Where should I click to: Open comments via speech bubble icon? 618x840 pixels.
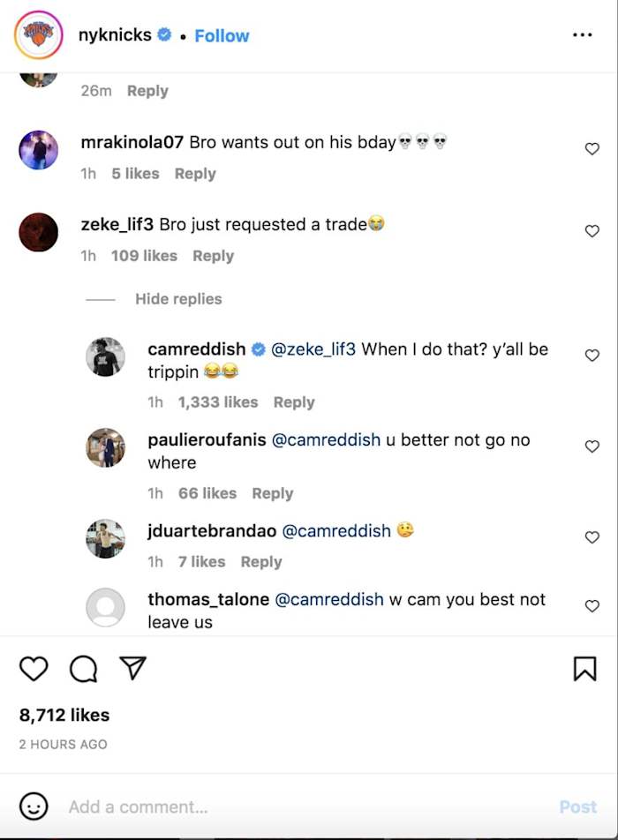(x=83, y=669)
